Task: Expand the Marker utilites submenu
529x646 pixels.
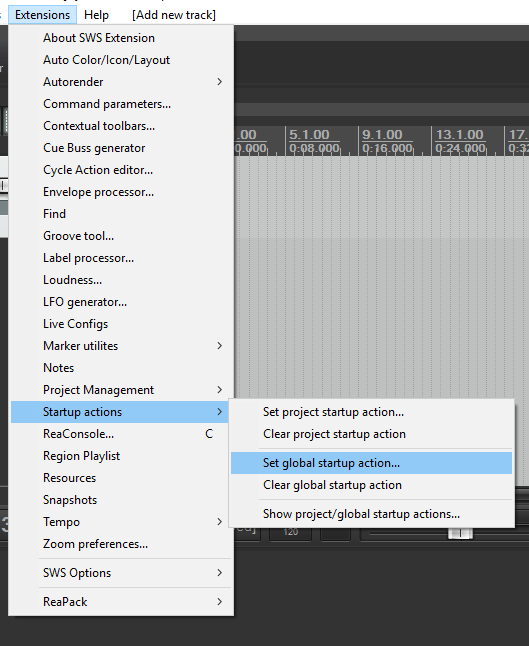Action: click(x=121, y=346)
